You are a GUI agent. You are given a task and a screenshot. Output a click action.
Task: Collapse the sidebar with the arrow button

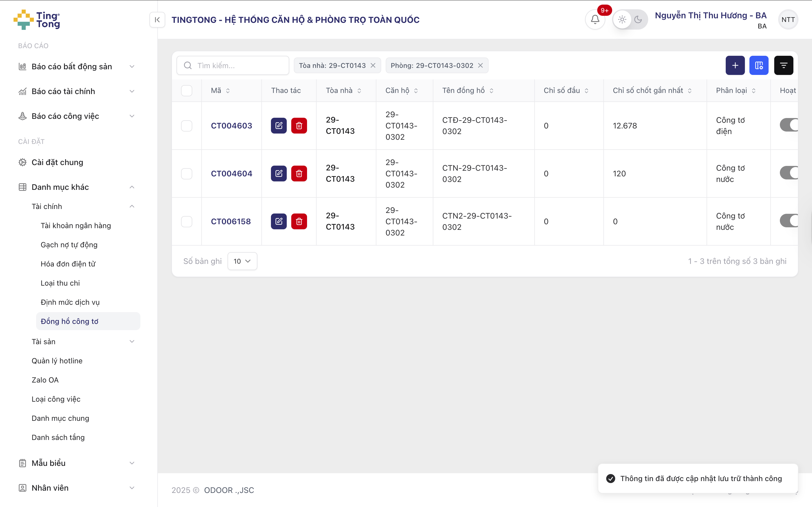[x=157, y=20]
